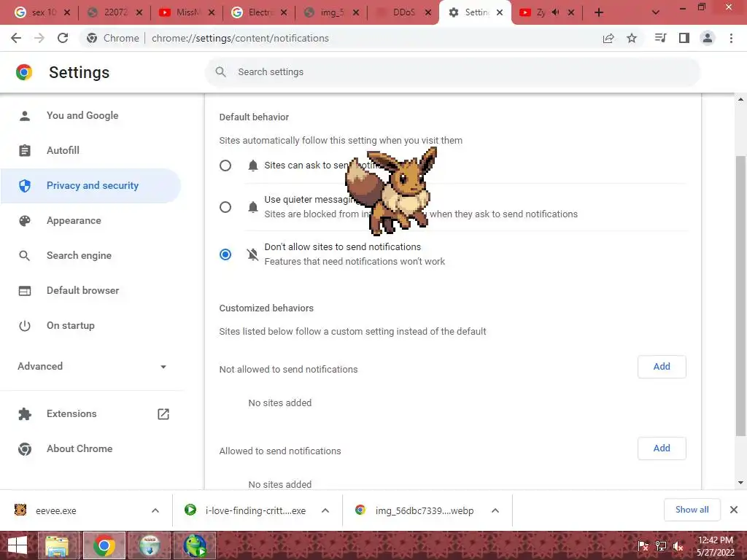Open Windows Start menu

[18, 545]
